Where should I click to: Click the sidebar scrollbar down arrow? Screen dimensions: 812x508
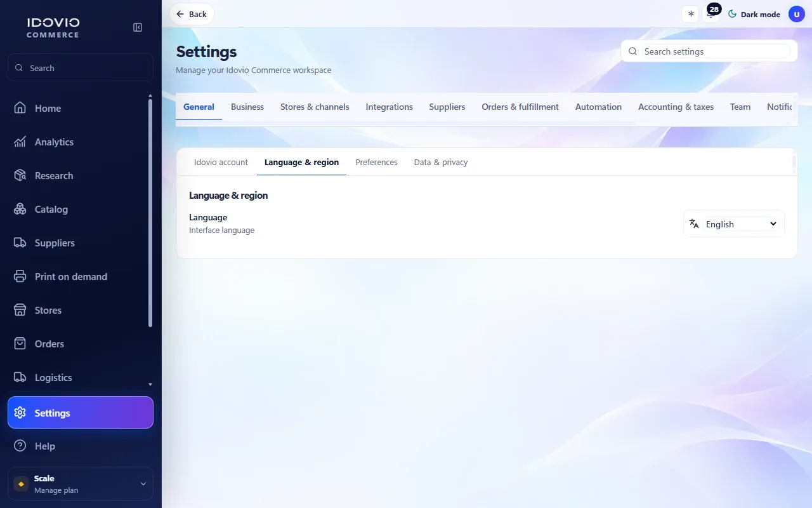click(150, 384)
